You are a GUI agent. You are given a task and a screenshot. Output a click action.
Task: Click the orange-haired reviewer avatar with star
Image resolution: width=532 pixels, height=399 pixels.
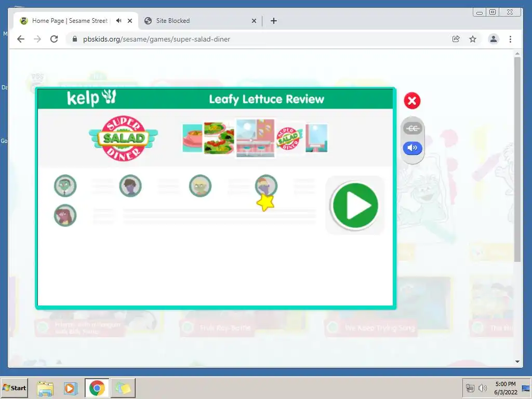click(x=267, y=185)
